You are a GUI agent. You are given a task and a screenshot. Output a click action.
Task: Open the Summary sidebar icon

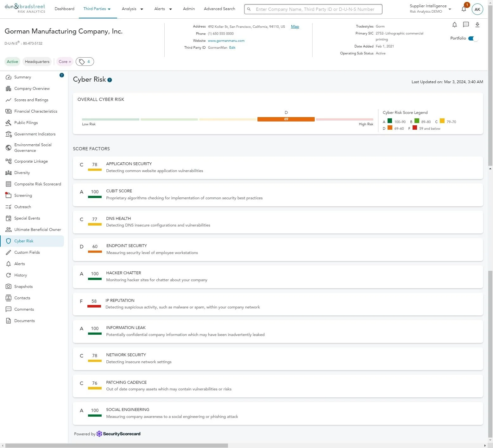[9, 77]
